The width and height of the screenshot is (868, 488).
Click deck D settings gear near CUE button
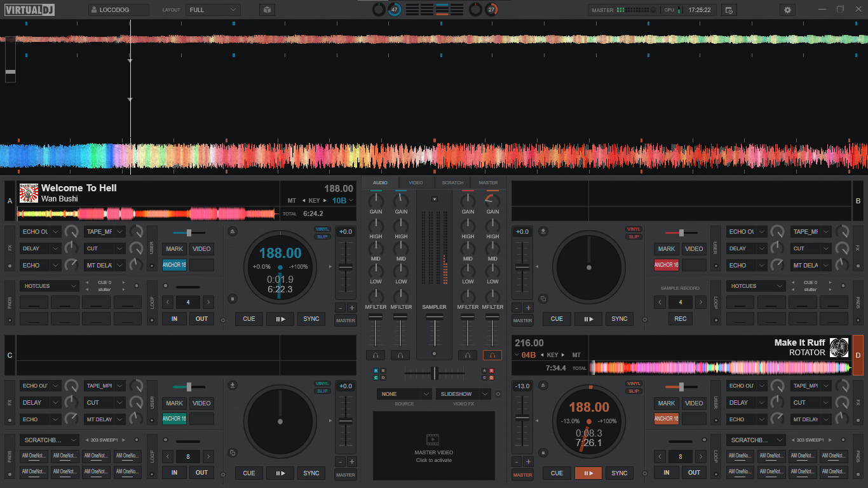[645, 473]
